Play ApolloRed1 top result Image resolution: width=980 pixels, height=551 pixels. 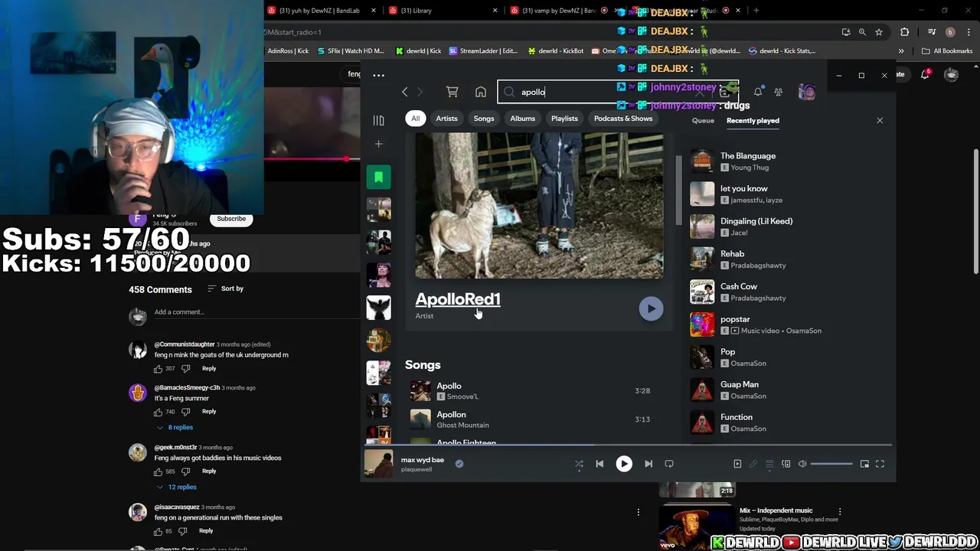click(652, 308)
